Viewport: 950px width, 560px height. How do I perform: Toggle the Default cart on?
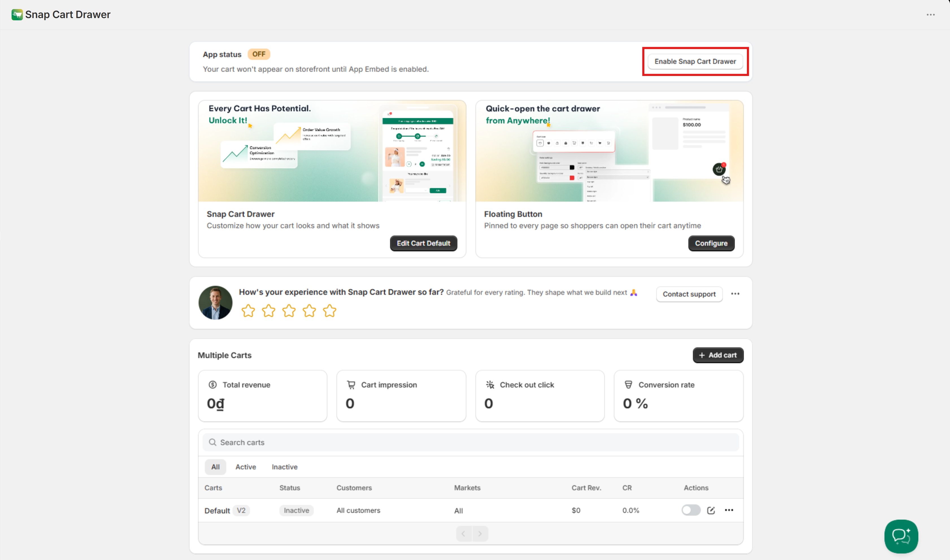[x=691, y=510]
